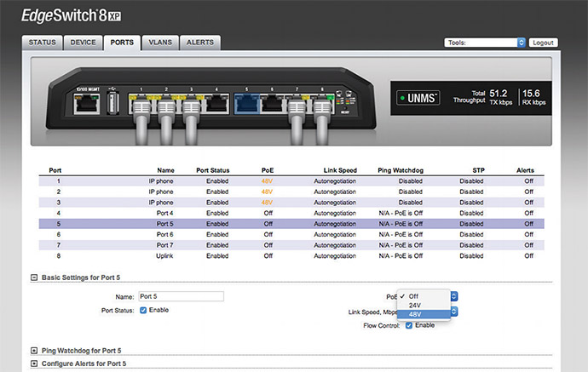
Task: Select port 1 row in the table
Action: tap(291, 181)
